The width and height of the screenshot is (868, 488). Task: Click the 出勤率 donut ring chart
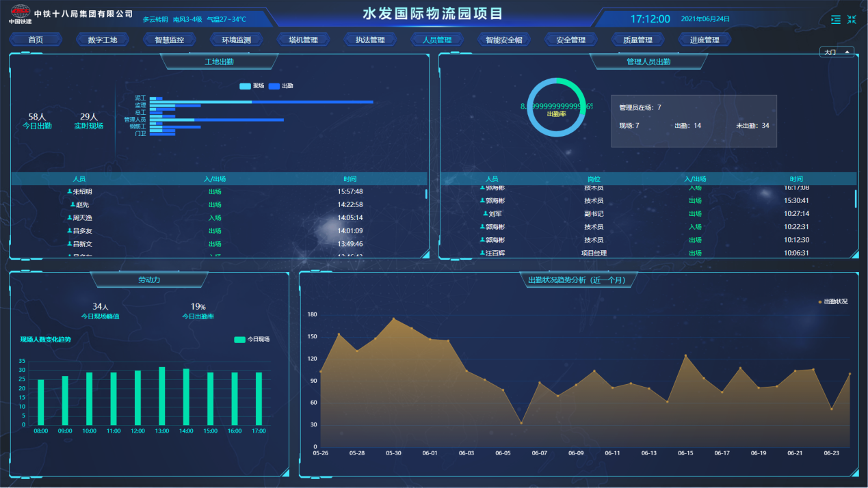pyautogui.click(x=557, y=107)
